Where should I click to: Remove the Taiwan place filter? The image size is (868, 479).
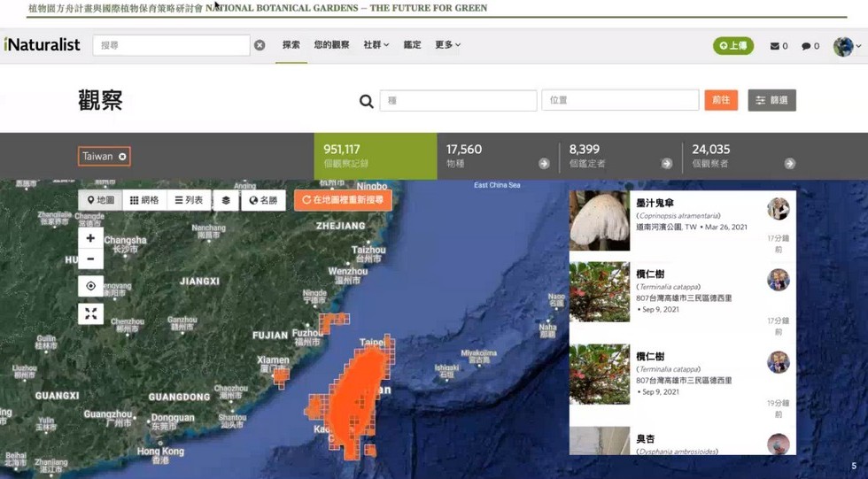tap(122, 157)
